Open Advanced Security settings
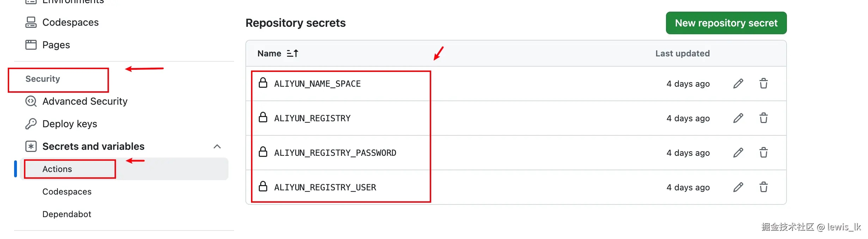This screenshot has height=239, width=868. [85, 102]
